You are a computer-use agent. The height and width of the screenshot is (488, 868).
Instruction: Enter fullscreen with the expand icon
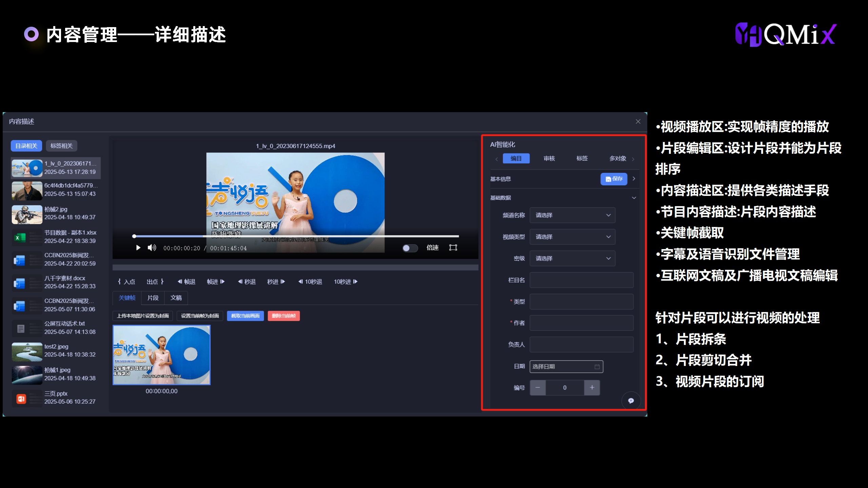[x=453, y=248]
